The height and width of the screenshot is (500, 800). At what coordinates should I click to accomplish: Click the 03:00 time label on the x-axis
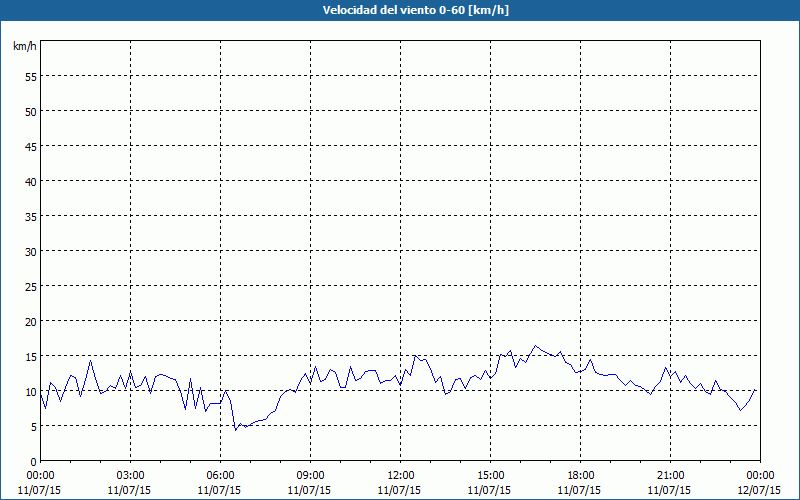(131, 476)
